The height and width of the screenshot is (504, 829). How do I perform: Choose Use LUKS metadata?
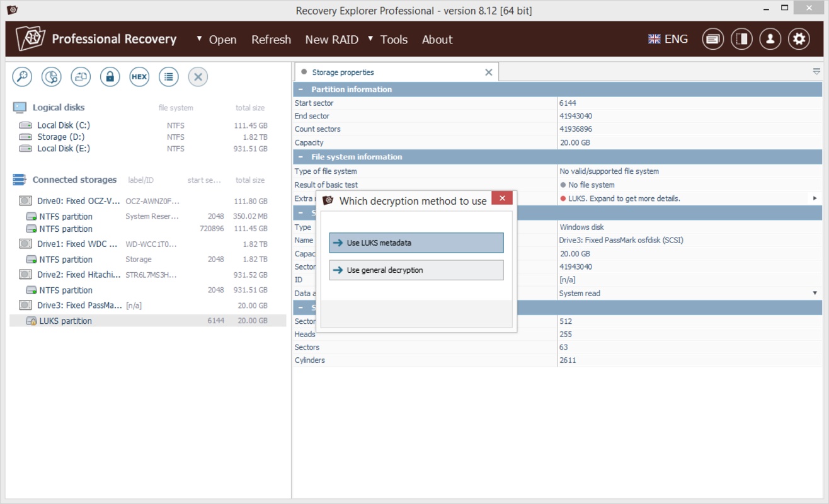(x=416, y=243)
